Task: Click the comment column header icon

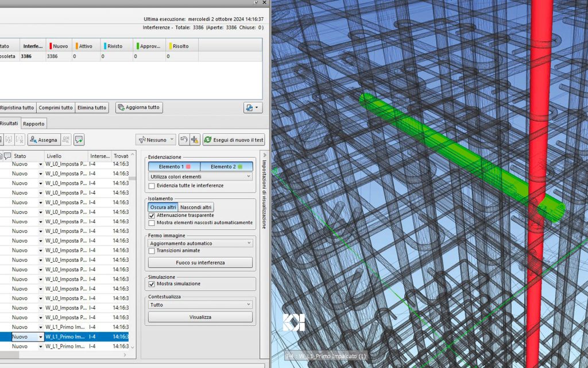Action: 7,156
